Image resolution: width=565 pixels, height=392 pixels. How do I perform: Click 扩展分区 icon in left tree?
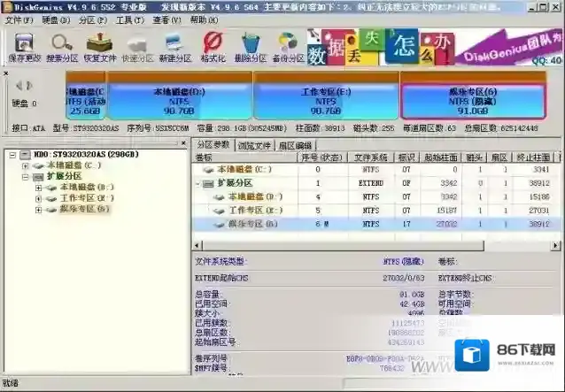click(x=38, y=177)
